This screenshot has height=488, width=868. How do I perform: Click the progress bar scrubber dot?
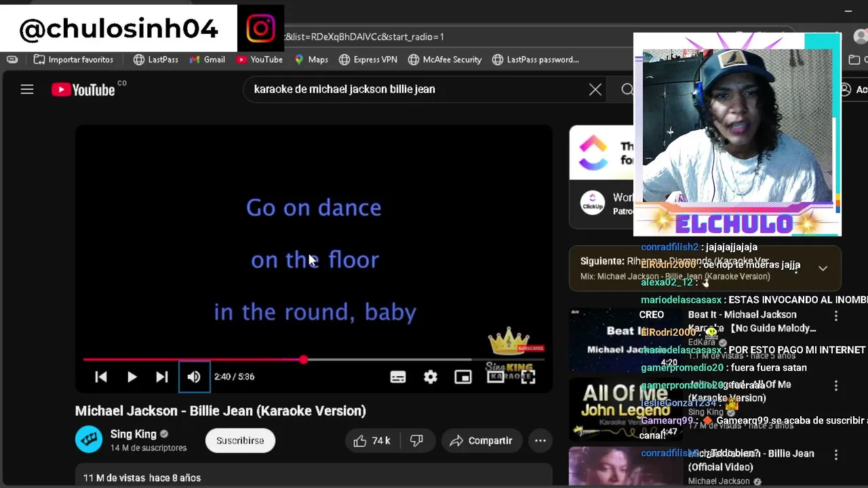pyautogui.click(x=303, y=359)
